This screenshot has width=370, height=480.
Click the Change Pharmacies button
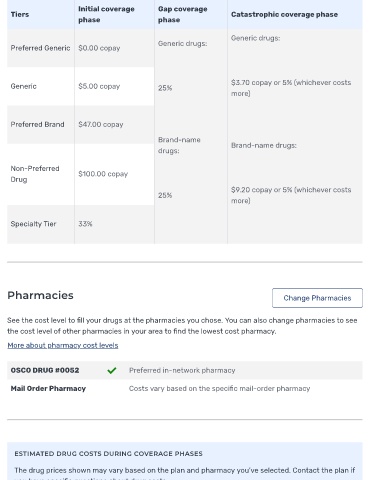coord(317,298)
